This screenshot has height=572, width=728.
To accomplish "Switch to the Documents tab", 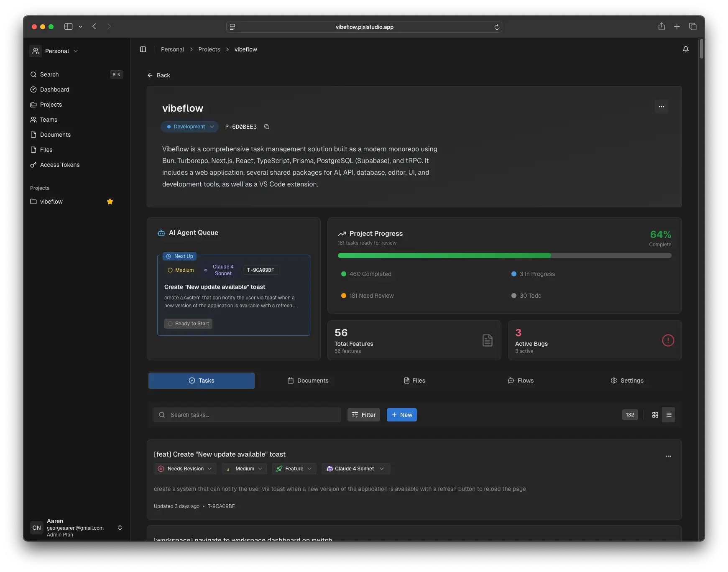I will pyautogui.click(x=308, y=380).
